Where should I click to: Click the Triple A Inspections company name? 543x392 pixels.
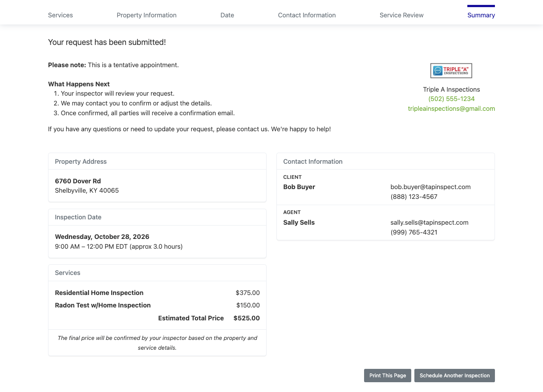(451, 89)
